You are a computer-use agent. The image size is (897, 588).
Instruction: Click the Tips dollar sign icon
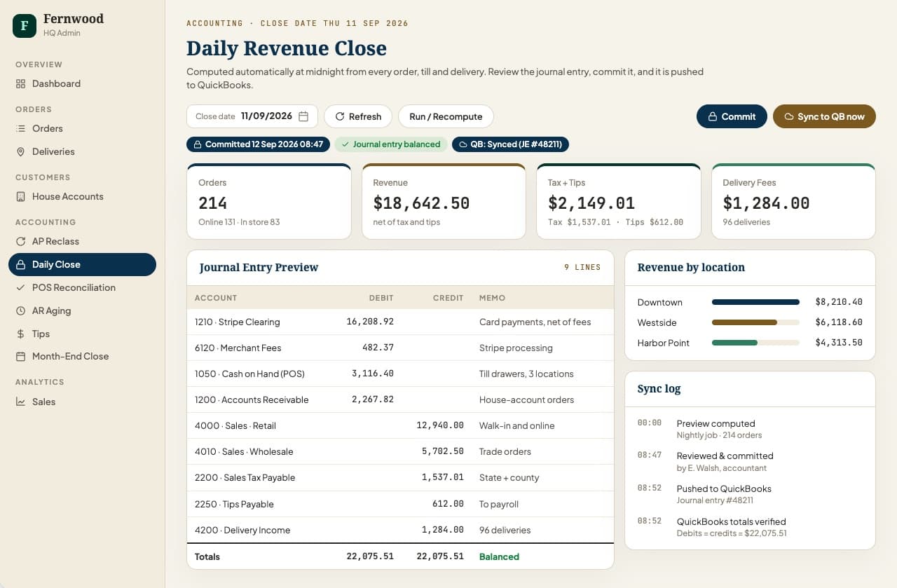tap(20, 334)
